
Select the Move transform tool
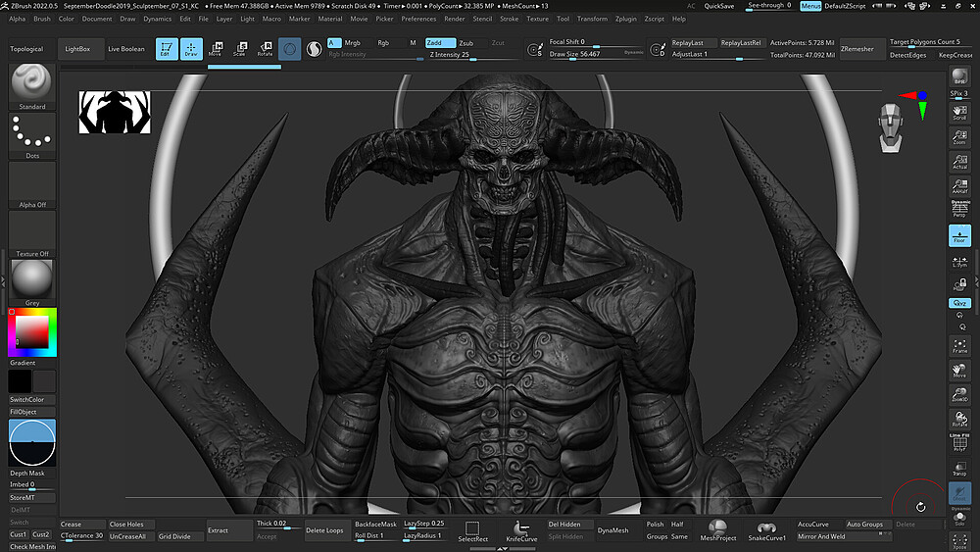pos(216,49)
